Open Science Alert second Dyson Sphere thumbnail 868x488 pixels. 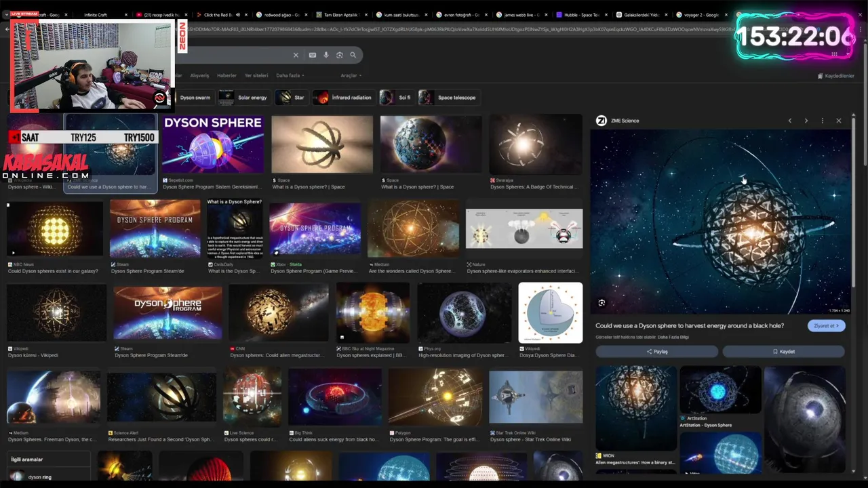click(x=161, y=397)
